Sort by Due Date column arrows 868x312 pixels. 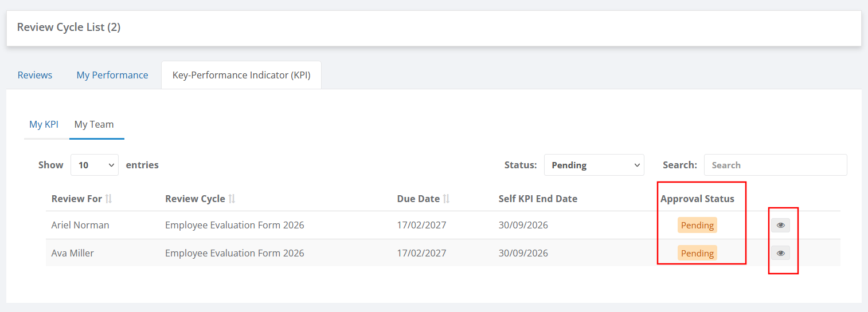(x=446, y=199)
